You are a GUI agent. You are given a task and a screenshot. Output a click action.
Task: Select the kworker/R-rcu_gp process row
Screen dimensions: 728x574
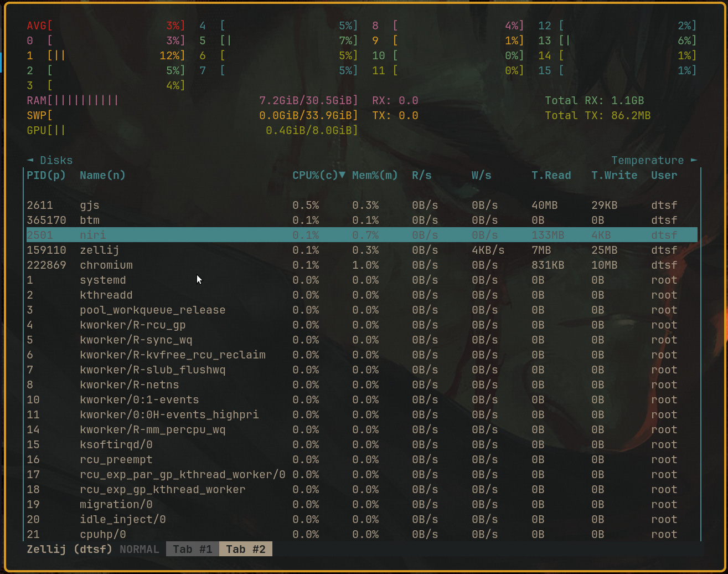click(x=362, y=325)
